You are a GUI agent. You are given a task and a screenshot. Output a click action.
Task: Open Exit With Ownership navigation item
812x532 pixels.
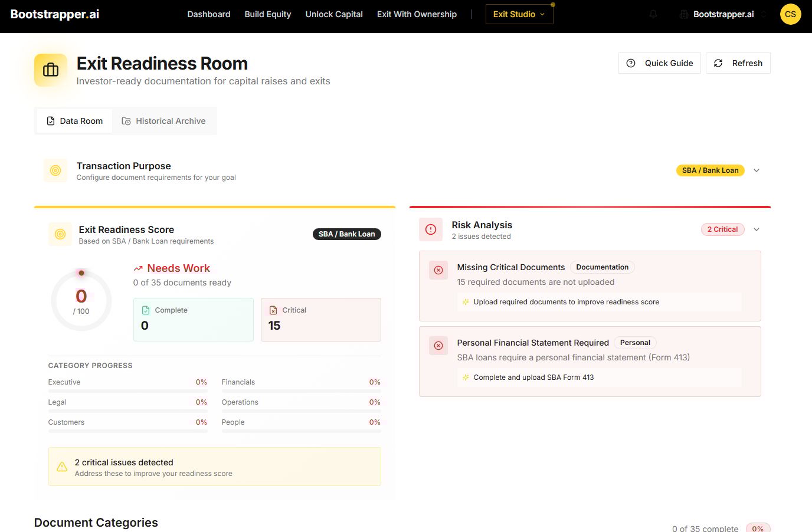click(x=417, y=14)
